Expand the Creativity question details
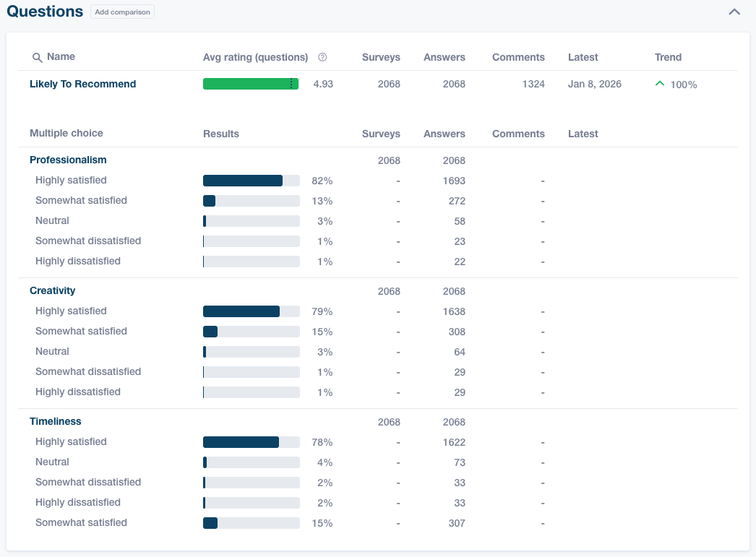Viewport: 756px width, 557px height. click(x=52, y=290)
